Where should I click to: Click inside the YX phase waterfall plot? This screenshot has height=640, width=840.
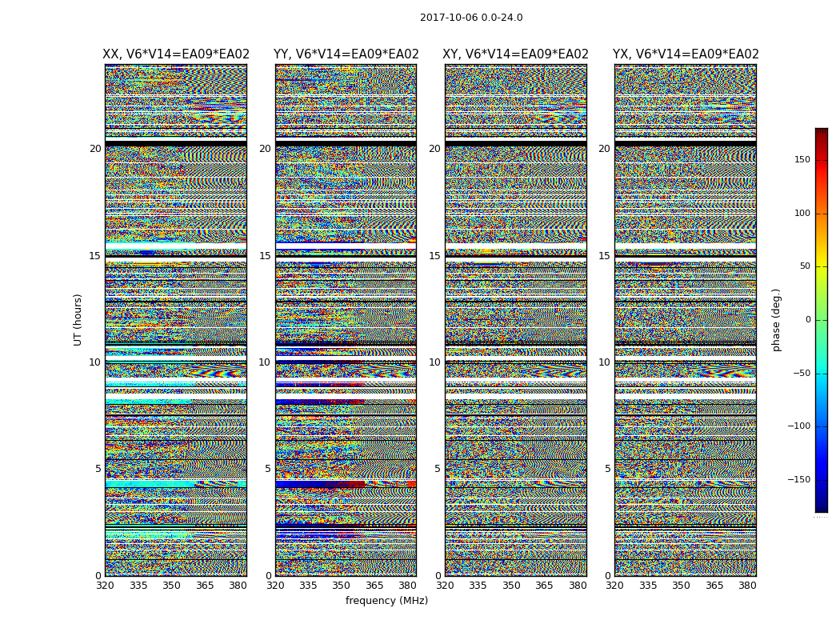(685, 320)
